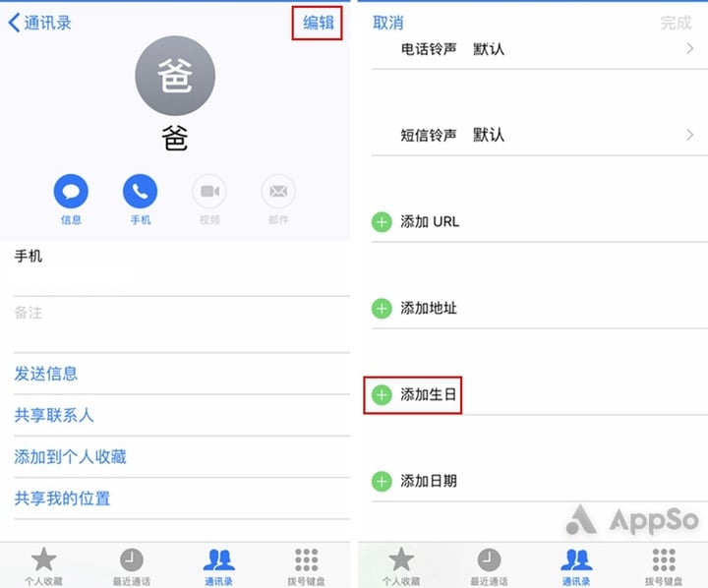Tap the greyed 视频 video icon
Viewport: 708px width, 588px height.
tap(209, 192)
